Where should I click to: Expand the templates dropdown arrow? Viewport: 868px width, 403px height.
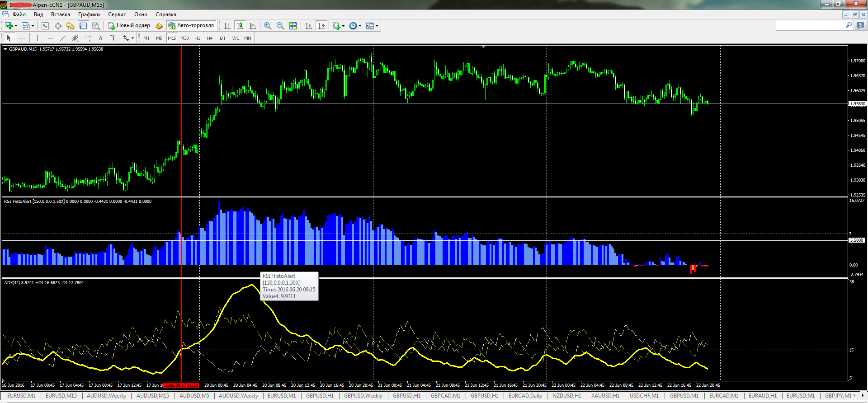[x=377, y=26]
